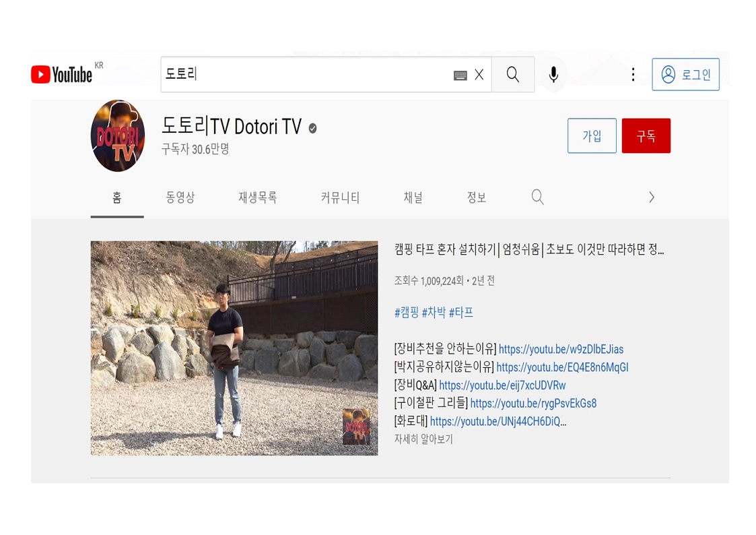Open link youtu.be/EQ4E8n6MqGI
The image size is (756, 535).
562,368
